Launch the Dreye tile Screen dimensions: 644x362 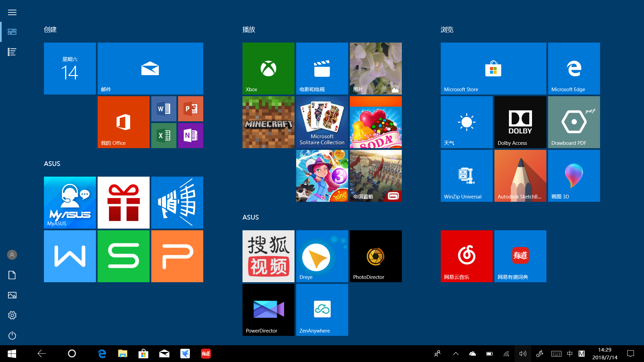point(322,256)
